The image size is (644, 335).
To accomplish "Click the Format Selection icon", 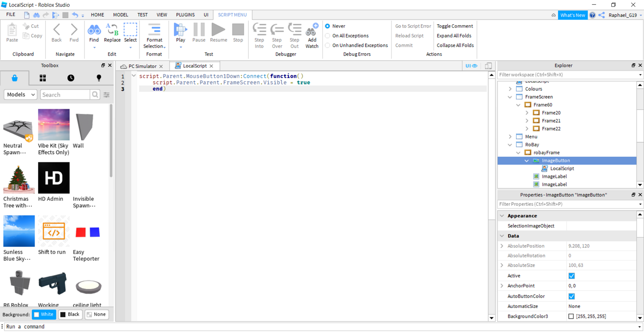I will click(x=154, y=29).
